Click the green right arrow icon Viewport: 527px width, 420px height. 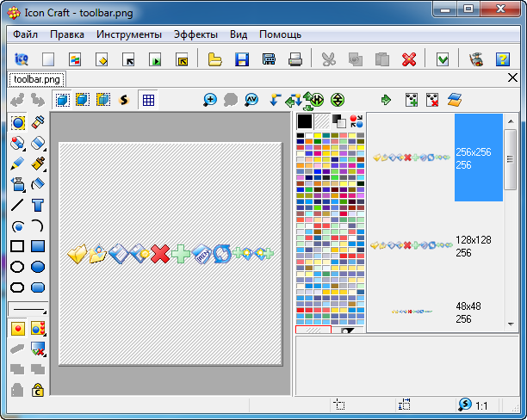tap(386, 100)
